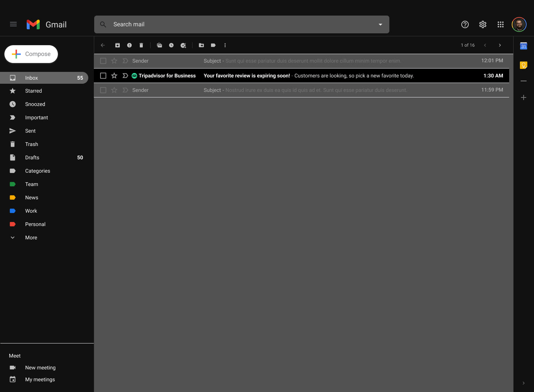Screen dimensions: 534x392
Task: Click the Inbox unread count 55
Action: [x=80, y=78]
